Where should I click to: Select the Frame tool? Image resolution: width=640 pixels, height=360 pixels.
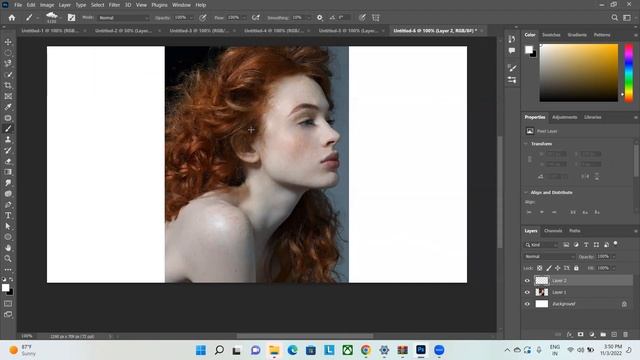click(8, 96)
